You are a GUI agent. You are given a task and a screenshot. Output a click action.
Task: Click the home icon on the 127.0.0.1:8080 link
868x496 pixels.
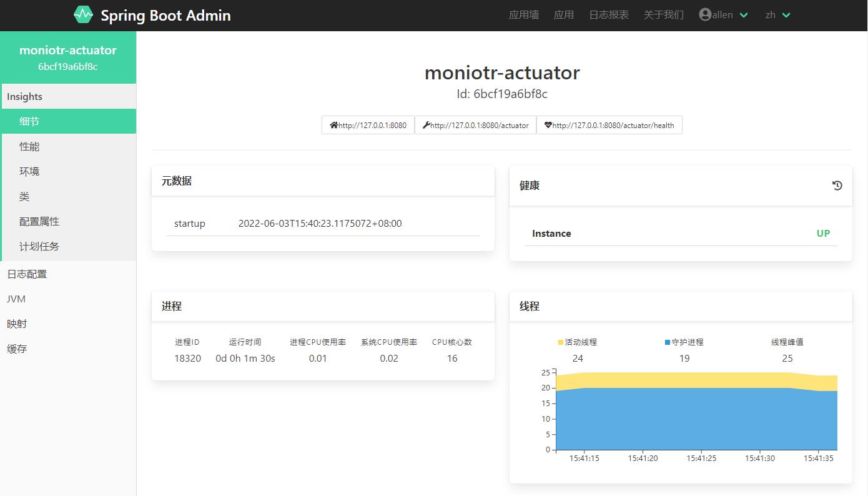pos(333,125)
